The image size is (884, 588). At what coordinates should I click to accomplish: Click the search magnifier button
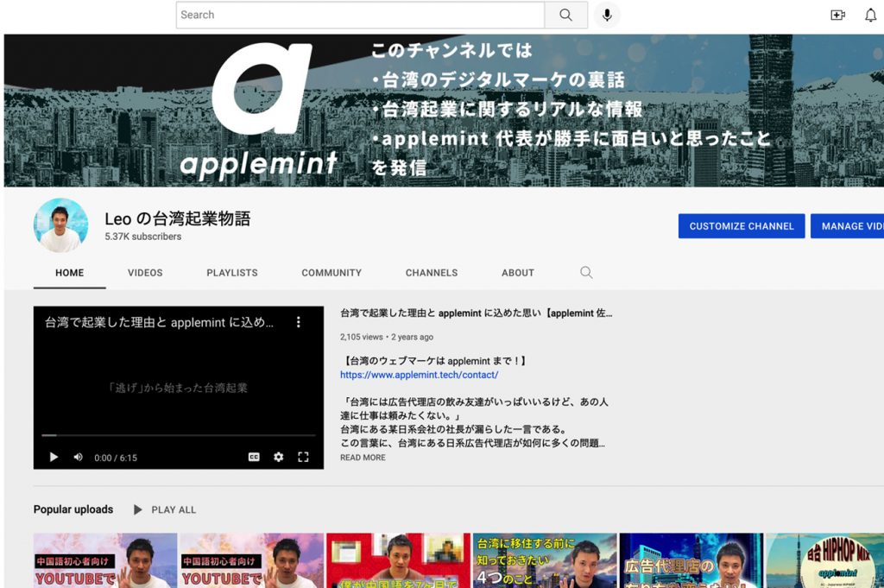566,16
